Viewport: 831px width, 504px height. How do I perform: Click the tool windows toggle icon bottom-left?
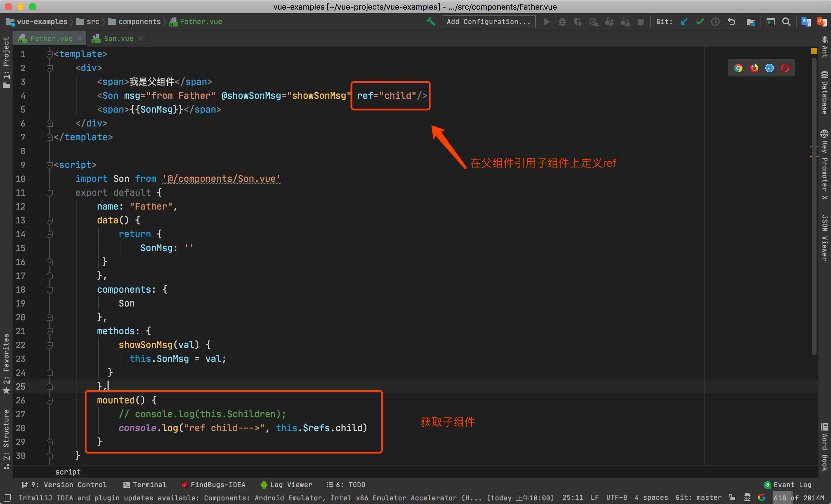(x=8, y=498)
